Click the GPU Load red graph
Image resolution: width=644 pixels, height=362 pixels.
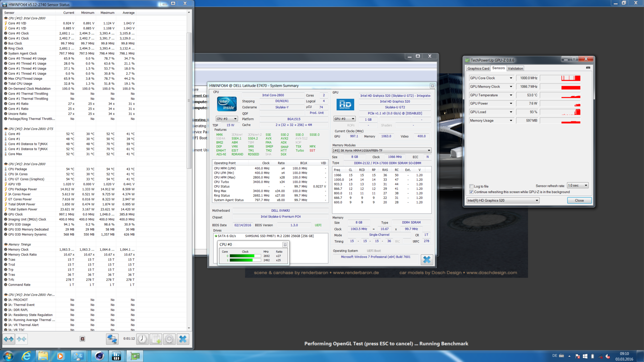tap(560, 112)
